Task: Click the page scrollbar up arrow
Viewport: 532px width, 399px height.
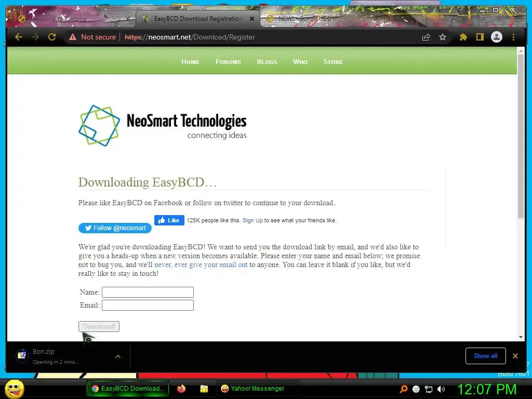Action: pyautogui.click(x=521, y=51)
